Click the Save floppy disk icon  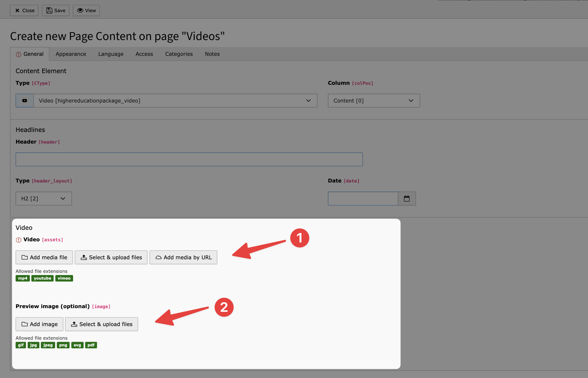tap(49, 10)
